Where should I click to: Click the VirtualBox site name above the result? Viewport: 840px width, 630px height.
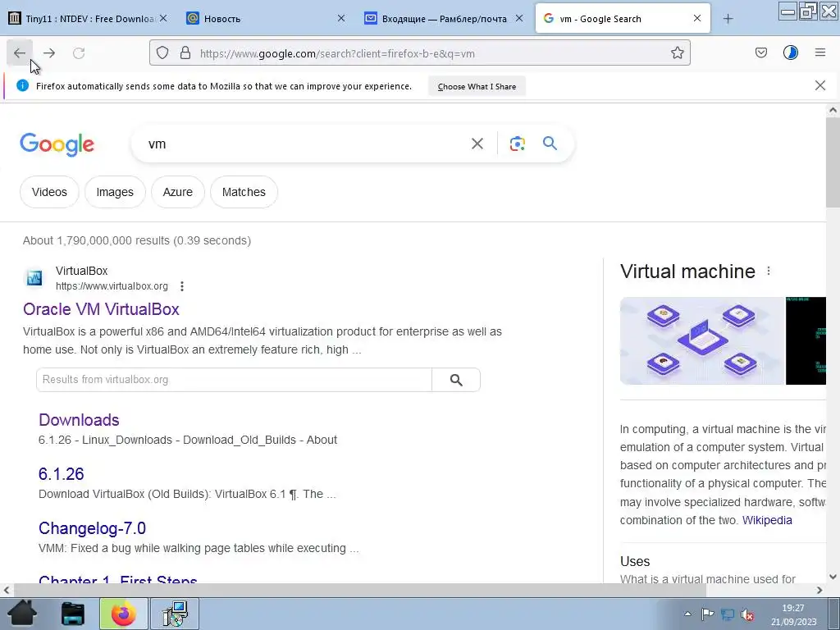81,271
